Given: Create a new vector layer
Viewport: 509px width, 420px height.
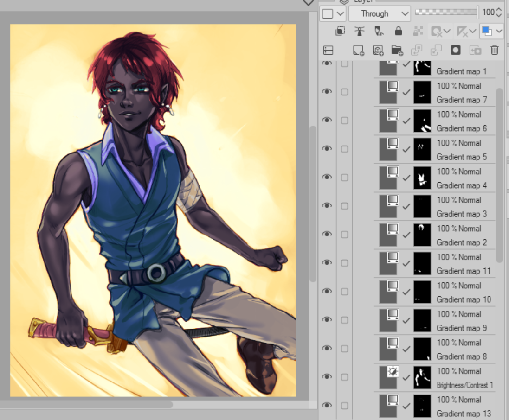Looking at the screenshot, I should 378,50.
